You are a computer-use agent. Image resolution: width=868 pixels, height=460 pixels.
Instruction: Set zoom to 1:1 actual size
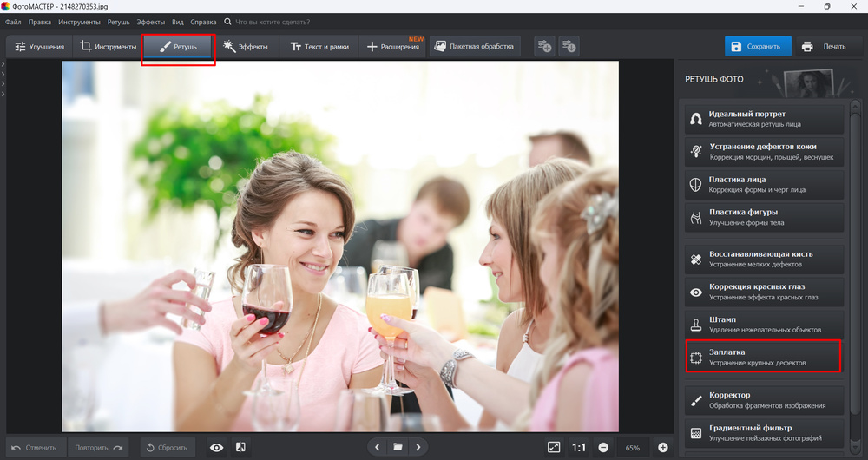coord(579,447)
